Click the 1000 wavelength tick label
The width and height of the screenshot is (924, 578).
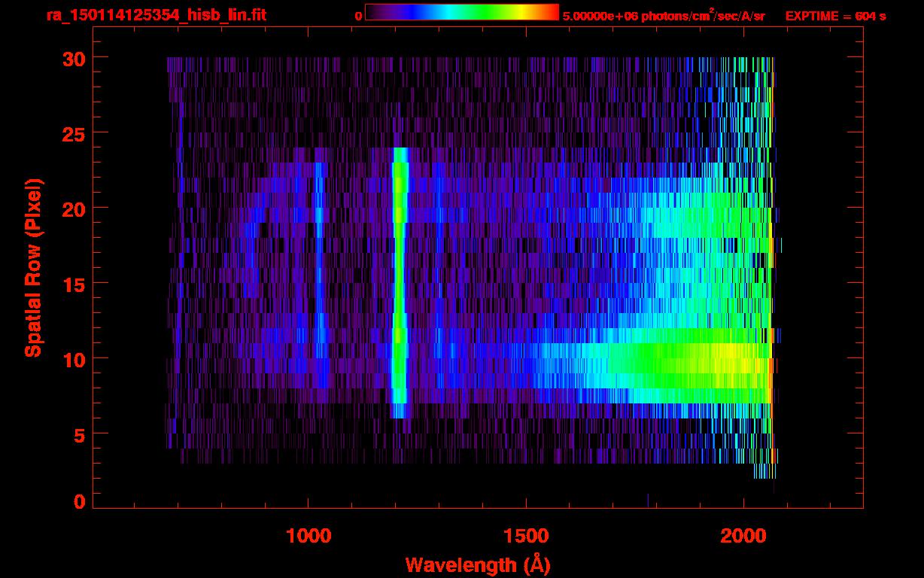click(309, 536)
